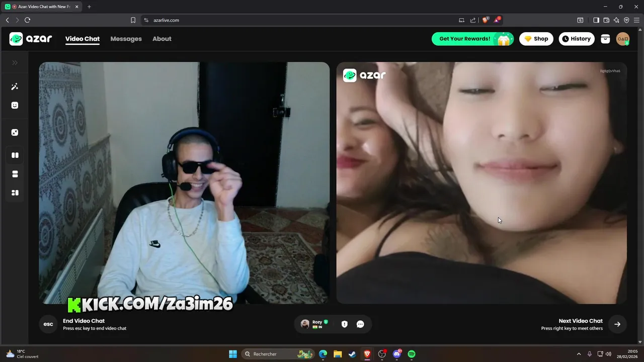The width and height of the screenshot is (644, 362).
Task: Open the Messages tab
Action: click(x=126, y=39)
